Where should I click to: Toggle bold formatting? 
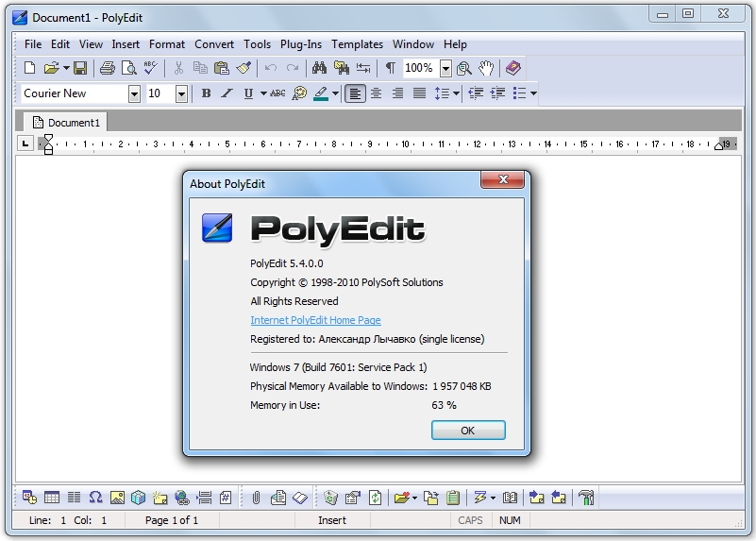(207, 93)
